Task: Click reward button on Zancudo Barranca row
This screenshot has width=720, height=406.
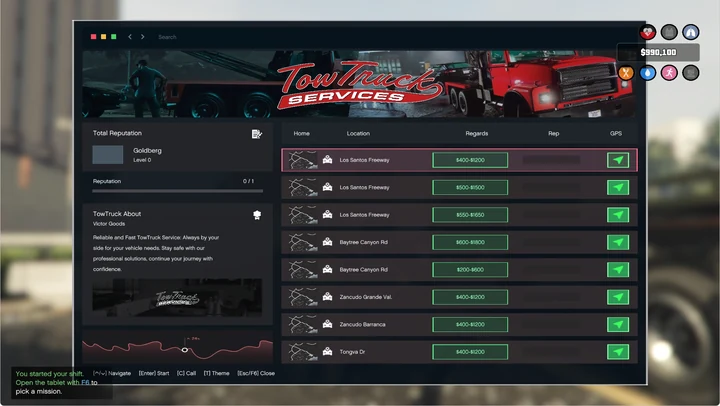Action: pos(470,324)
